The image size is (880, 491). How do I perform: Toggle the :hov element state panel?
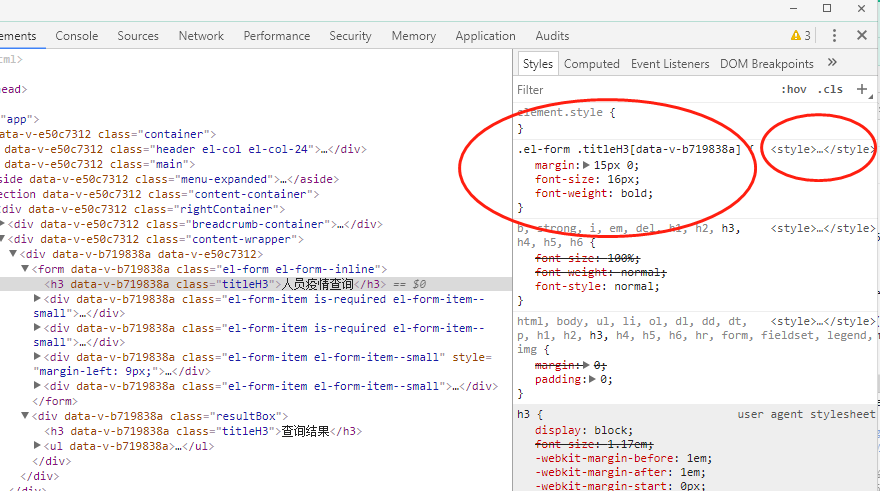(x=794, y=89)
